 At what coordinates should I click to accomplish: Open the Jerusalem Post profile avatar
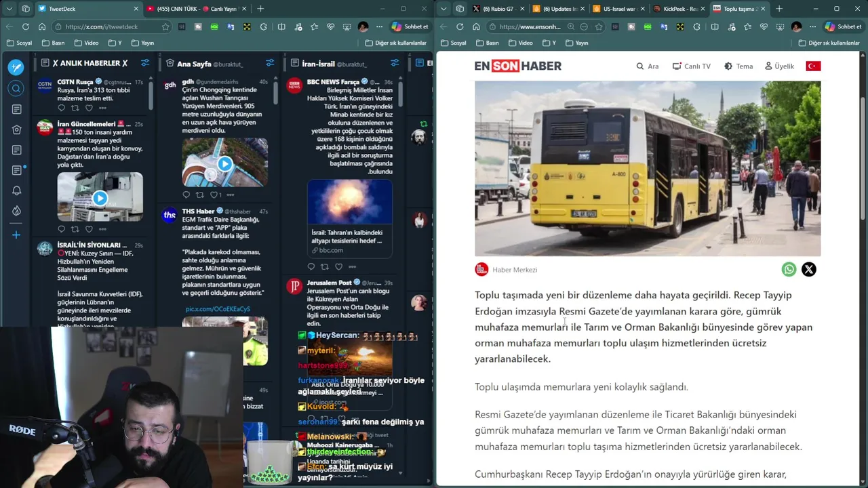click(294, 286)
